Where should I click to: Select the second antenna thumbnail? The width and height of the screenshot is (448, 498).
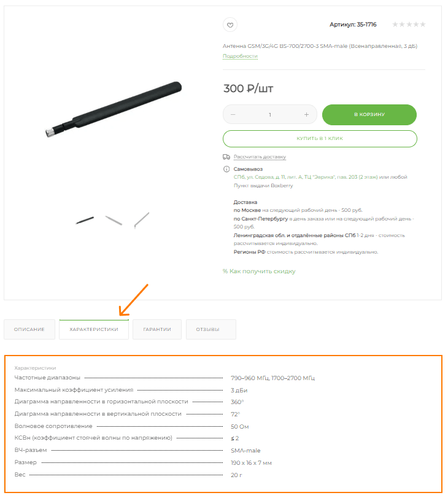click(114, 220)
